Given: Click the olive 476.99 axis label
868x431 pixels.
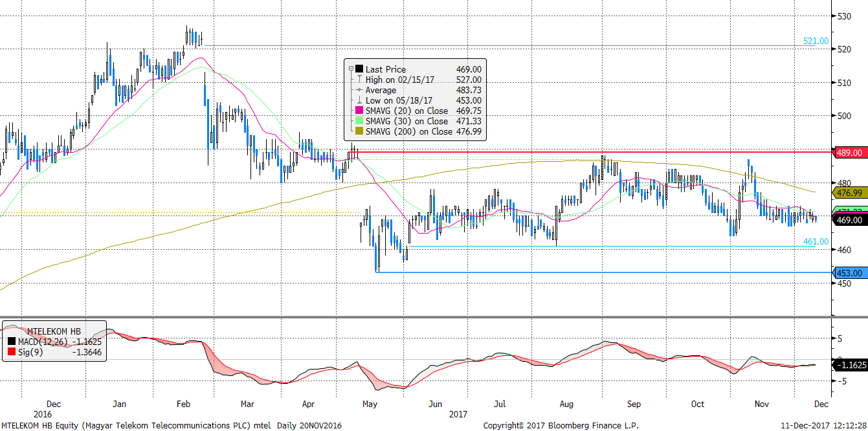Looking at the screenshot, I should click(x=851, y=193).
